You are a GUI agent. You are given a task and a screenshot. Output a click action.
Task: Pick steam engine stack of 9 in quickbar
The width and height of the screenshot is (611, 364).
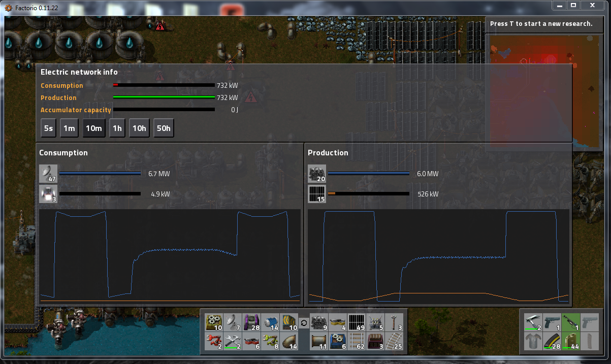tap(319, 322)
